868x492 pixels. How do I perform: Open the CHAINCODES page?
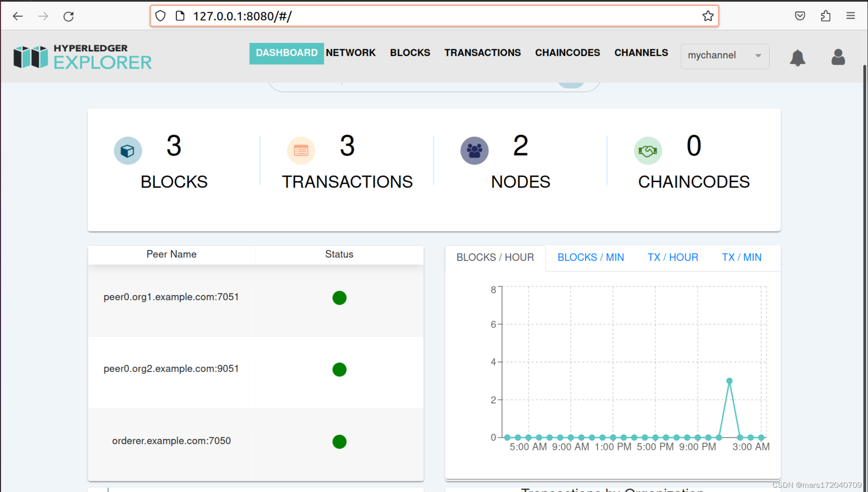point(567,53)
